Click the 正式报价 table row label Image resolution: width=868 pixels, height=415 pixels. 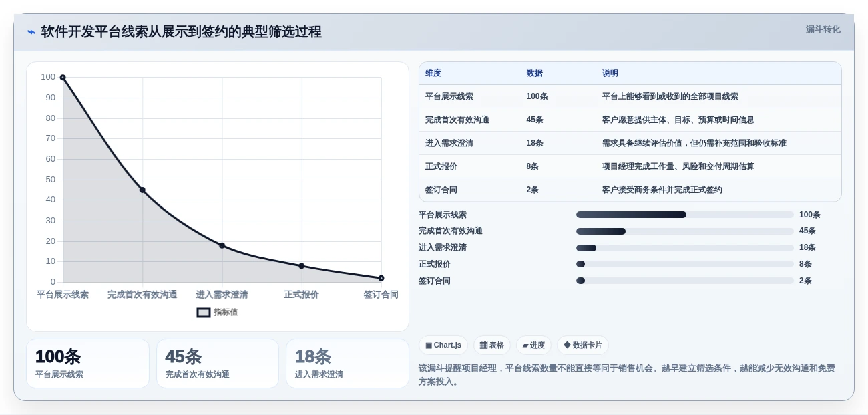point(441,166)
